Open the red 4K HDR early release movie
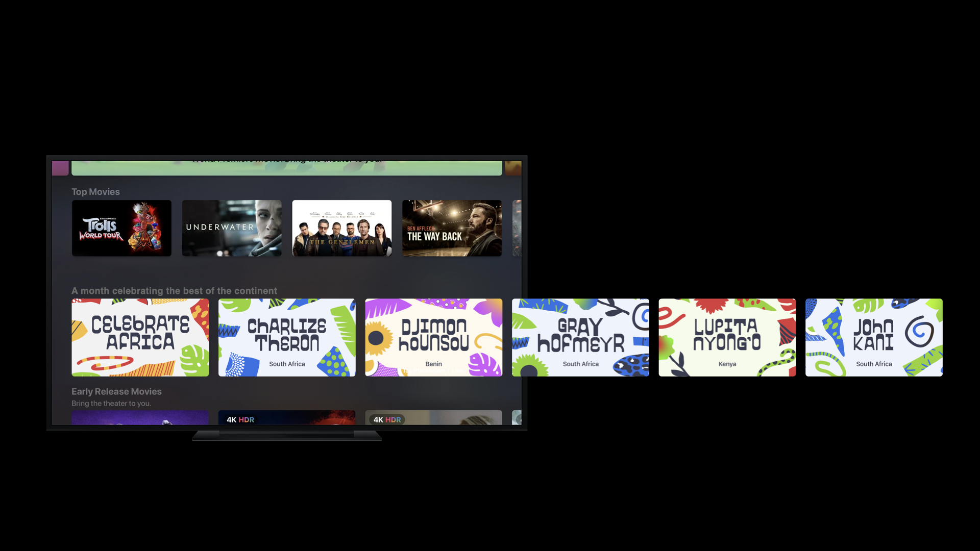980x551 pixels. point(287,417)
